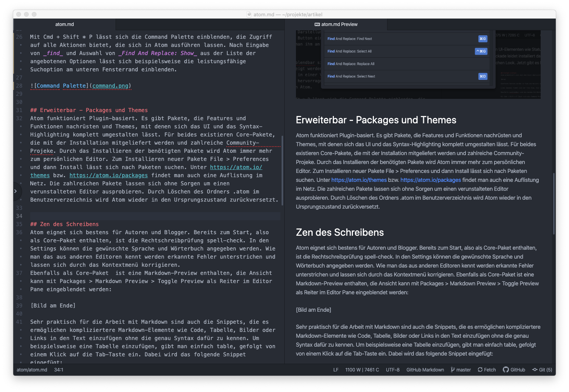This screenshot has width=569, height=392.
Task: Click 'Erweiterbar - Packages und Themes' preview heading
Action: click(376, 120)
